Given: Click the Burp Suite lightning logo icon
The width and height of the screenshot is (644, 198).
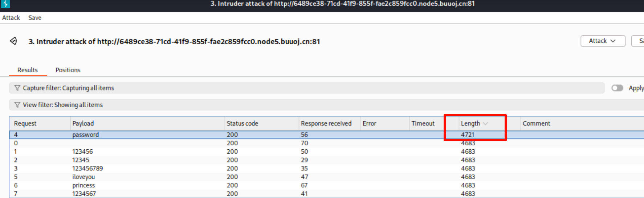Looking at the screenshot, I should coord(5,4).
